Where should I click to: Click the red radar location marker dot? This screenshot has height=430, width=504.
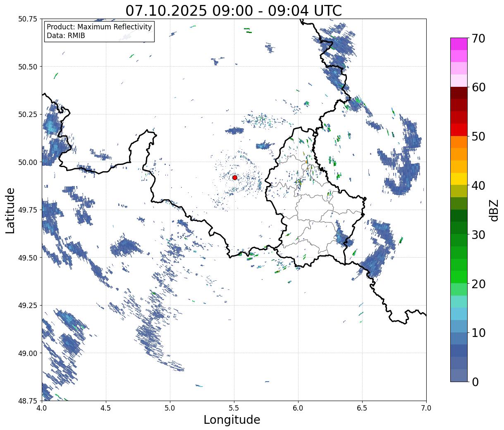(235, 177)
